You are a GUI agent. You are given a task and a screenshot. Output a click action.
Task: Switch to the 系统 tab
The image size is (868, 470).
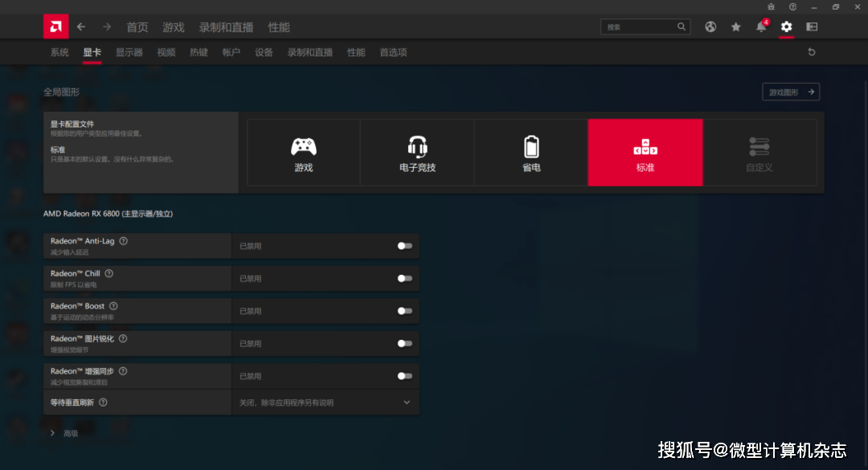coord(59,52)
